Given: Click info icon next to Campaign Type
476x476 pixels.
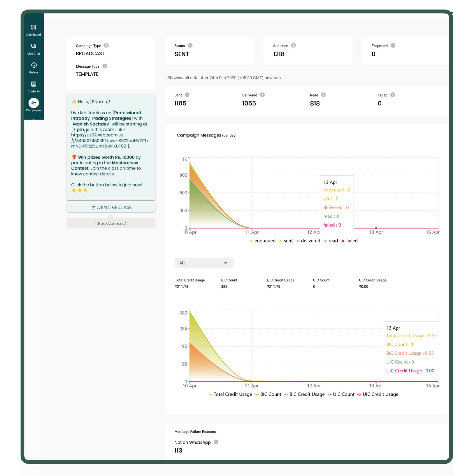Looking at the screenshot, I should (106, 45).
